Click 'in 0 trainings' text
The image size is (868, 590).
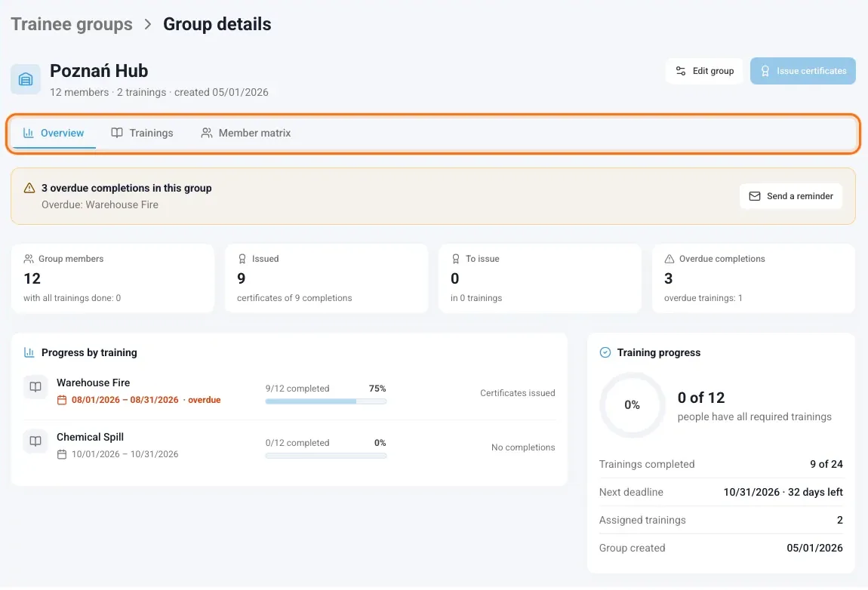point(476,298)
